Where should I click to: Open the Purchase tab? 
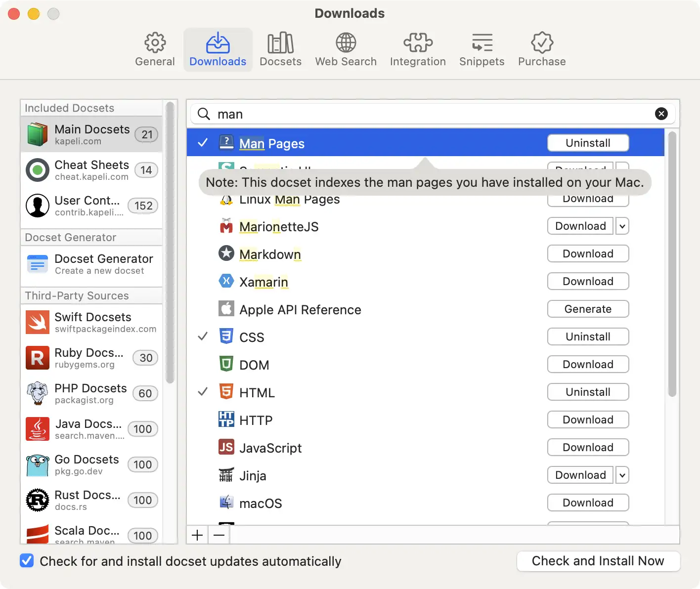point(542,49)
